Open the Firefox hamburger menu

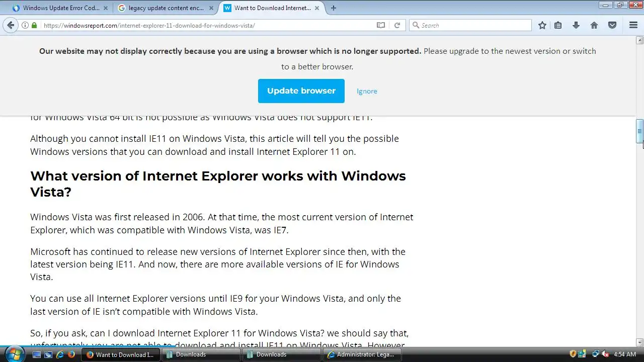tap(633, 25)
